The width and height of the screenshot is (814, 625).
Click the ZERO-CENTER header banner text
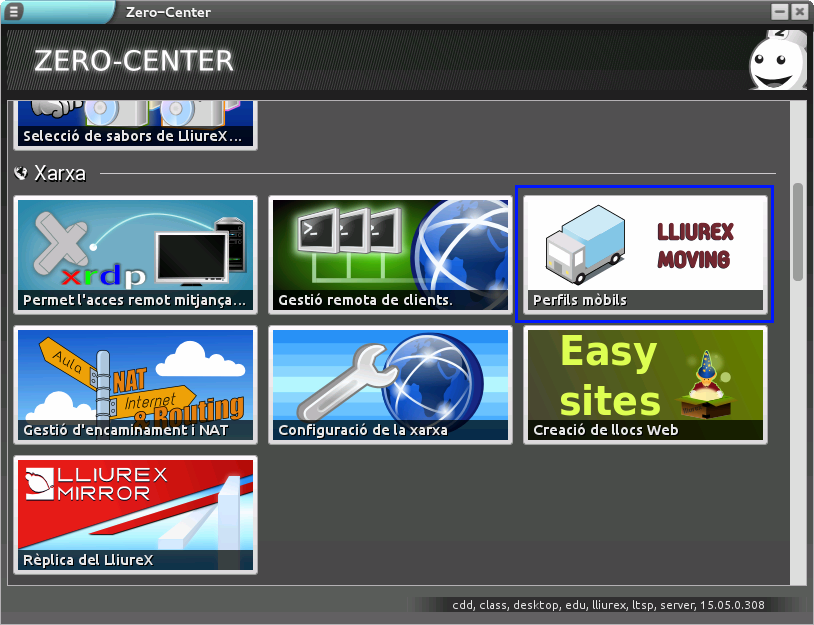pyautogui.click(x=134, y=61)
